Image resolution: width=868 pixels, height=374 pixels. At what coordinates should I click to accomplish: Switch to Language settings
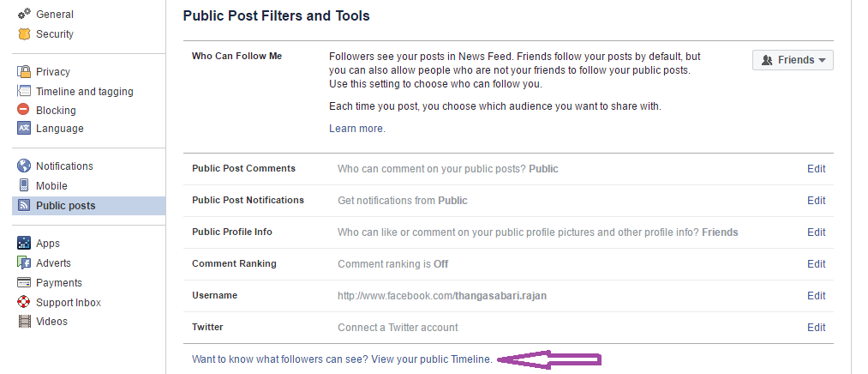click(x=60, y=129)
